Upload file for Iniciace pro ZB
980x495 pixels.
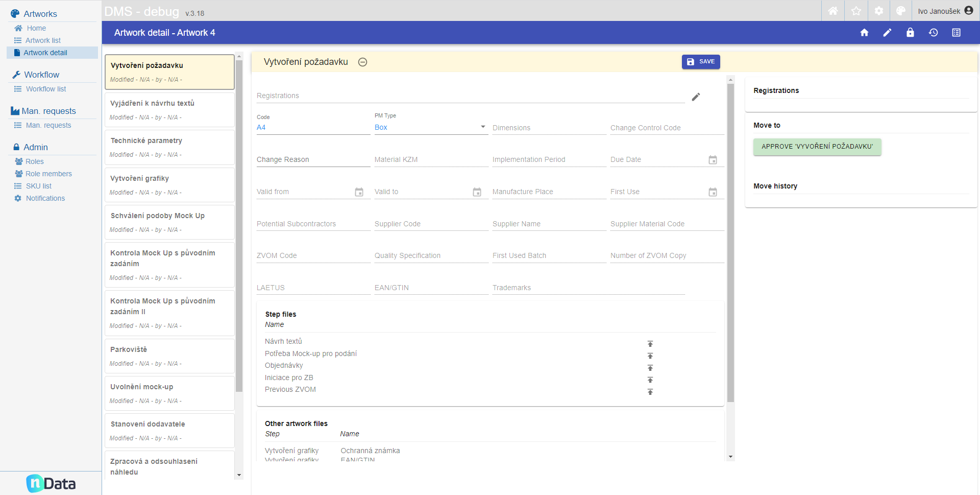[x=650, y=380]
